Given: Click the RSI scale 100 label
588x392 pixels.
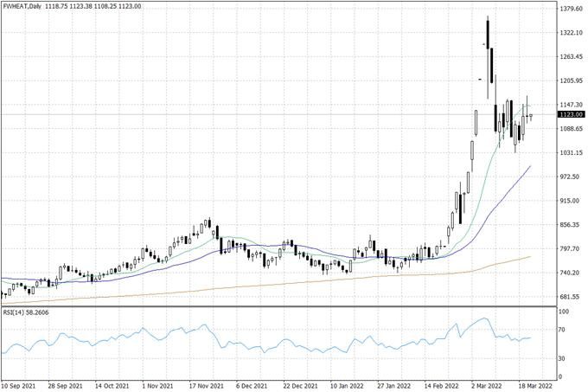Looking at the screenshot, I should click(x=566, y=312).
